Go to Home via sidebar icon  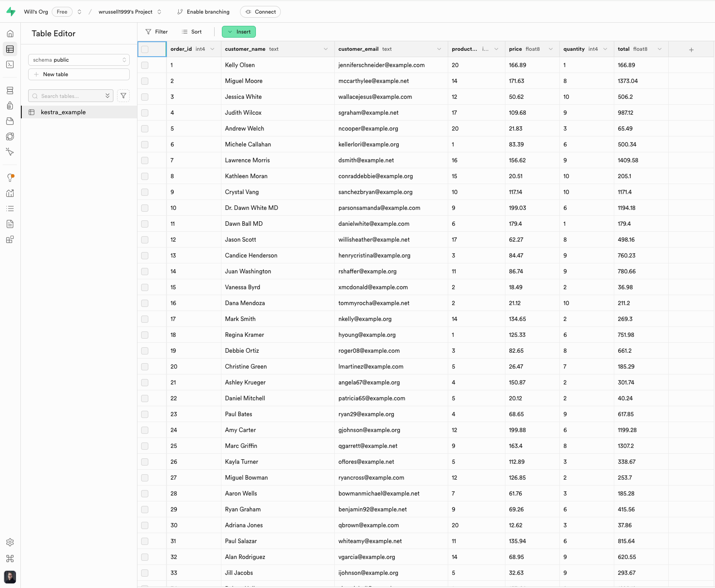10,34
